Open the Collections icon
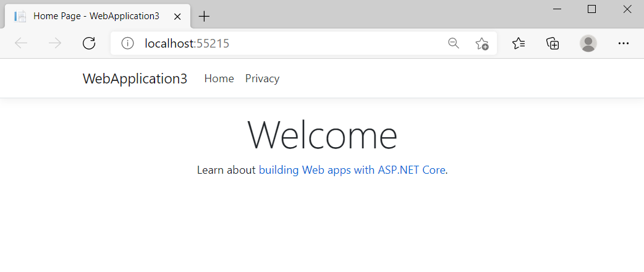Viewport: 644px width, 272px height. tap(553, 43)
